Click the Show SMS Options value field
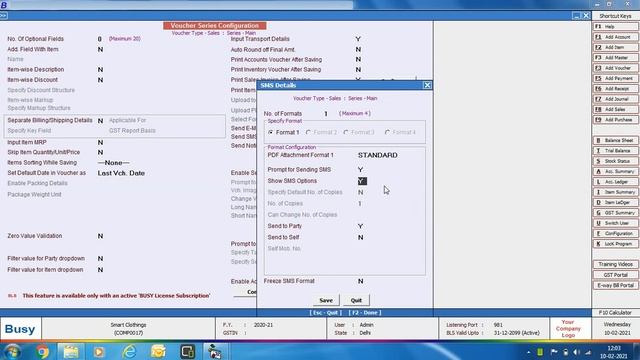The height and width of the screenshot is (360, 640). coord(362,181)
